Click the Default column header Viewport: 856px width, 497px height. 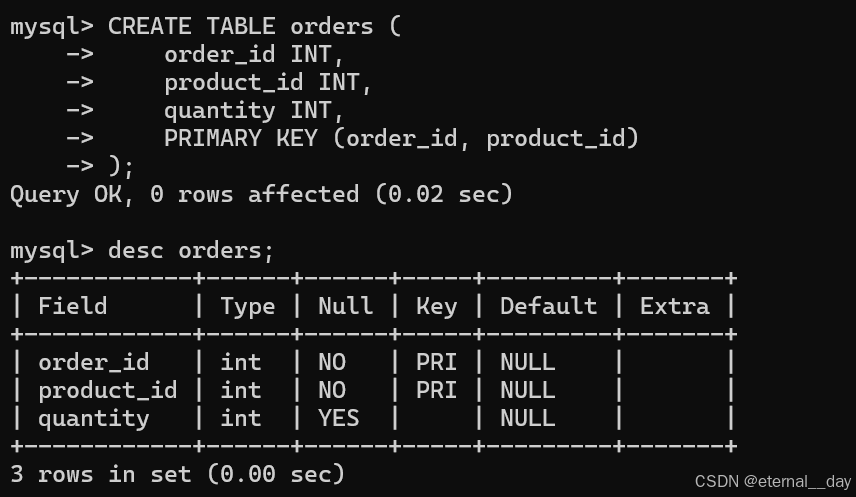tap(549, 306)
